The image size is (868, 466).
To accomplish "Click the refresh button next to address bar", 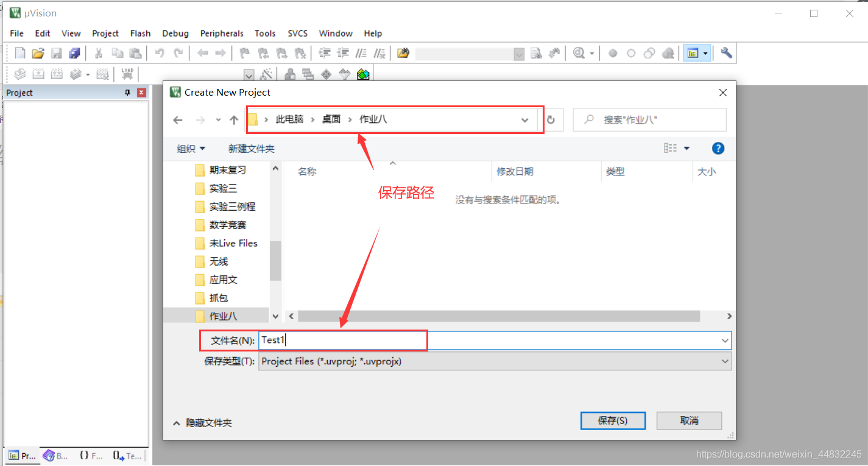I will (x=551, y=120).
